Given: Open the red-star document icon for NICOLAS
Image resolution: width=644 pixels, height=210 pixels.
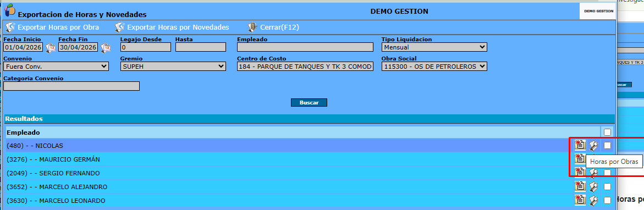Looking at the screenshot, I should click(x=580, y=145).
